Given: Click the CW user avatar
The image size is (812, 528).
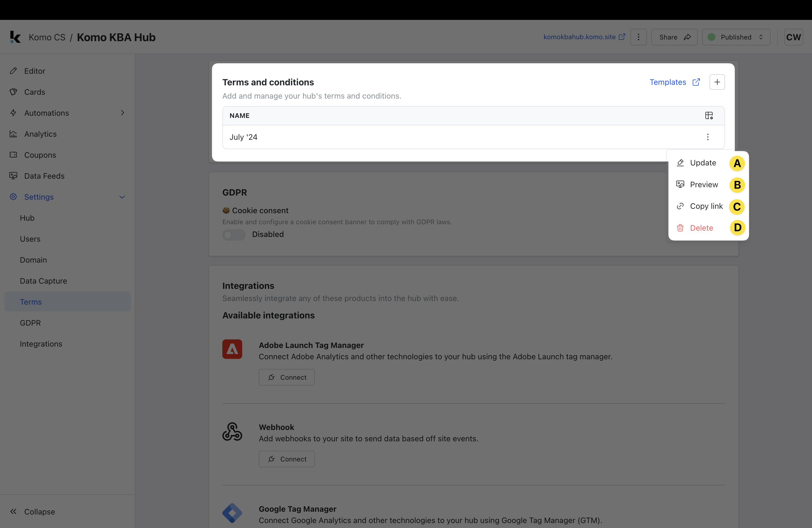Looking at the screenshot, I should click(x=793, y=37).
